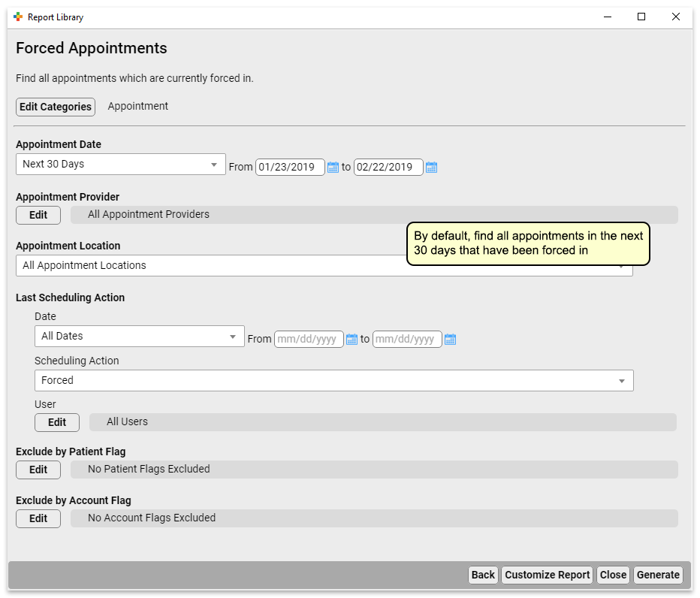Screen dimensions: 700x598
Task: Expand the All Dates dropdown
Action: [139, 336]
